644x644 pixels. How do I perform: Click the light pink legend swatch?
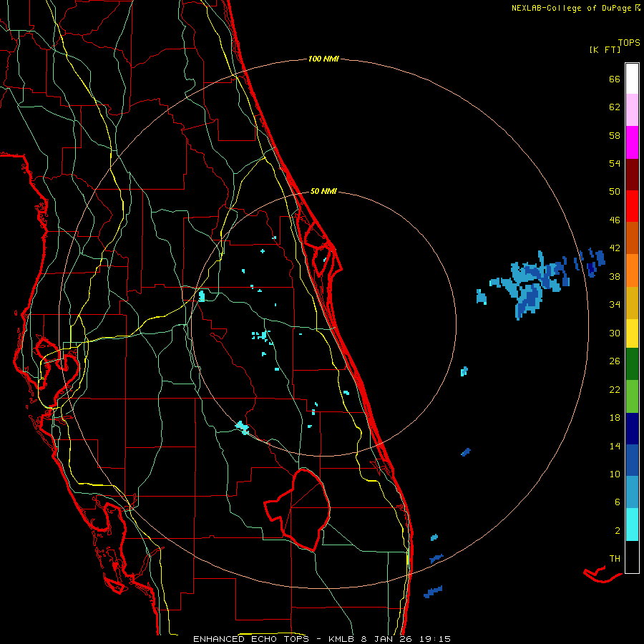pyautogui.click(x=632, y=109)
